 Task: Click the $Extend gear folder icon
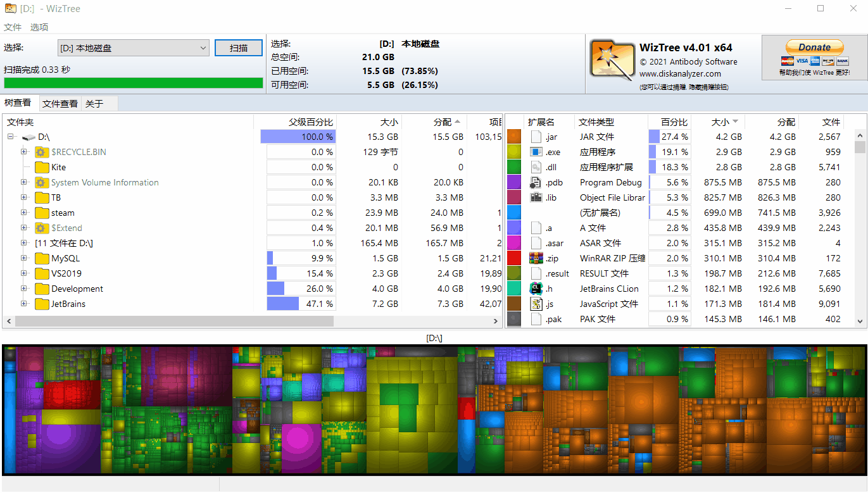coord(42,228)
